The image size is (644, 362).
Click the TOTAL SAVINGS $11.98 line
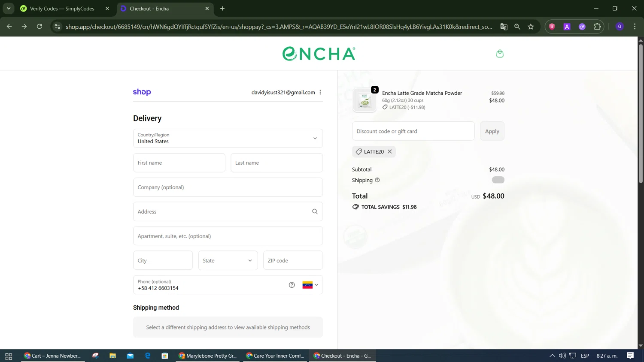[384, 207]
